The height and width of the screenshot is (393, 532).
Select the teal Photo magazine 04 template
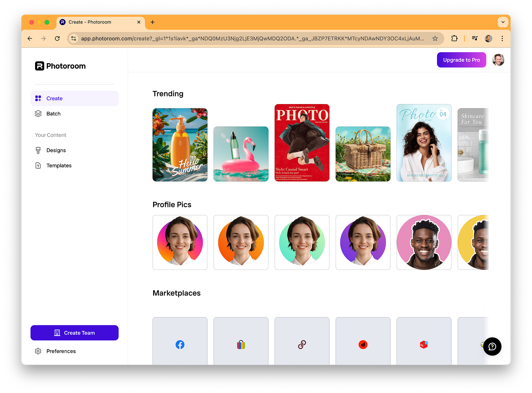(424, 143)
